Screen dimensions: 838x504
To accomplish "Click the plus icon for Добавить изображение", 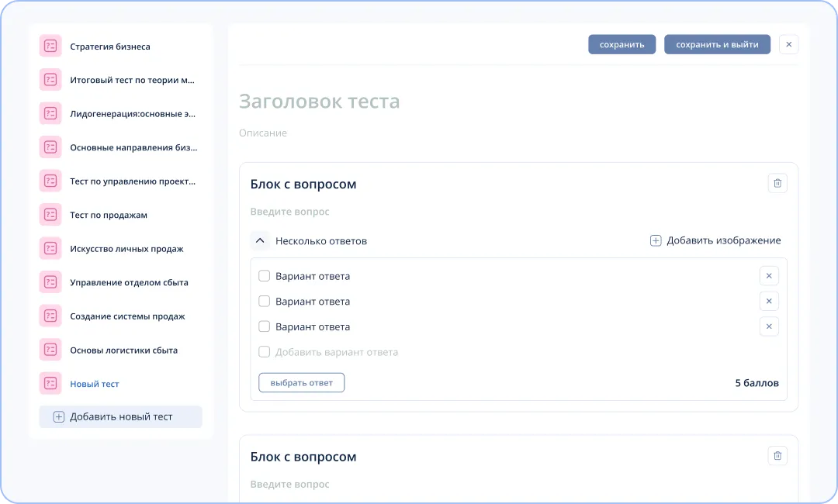I will click(656, 241).
